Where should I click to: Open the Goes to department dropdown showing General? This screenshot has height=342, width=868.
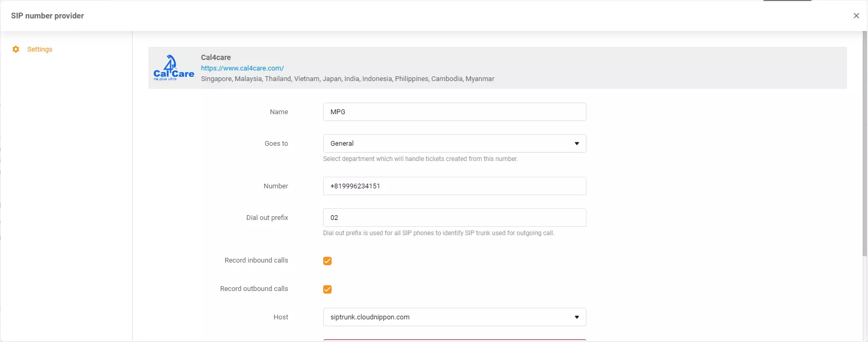click(x=447, y=144)
